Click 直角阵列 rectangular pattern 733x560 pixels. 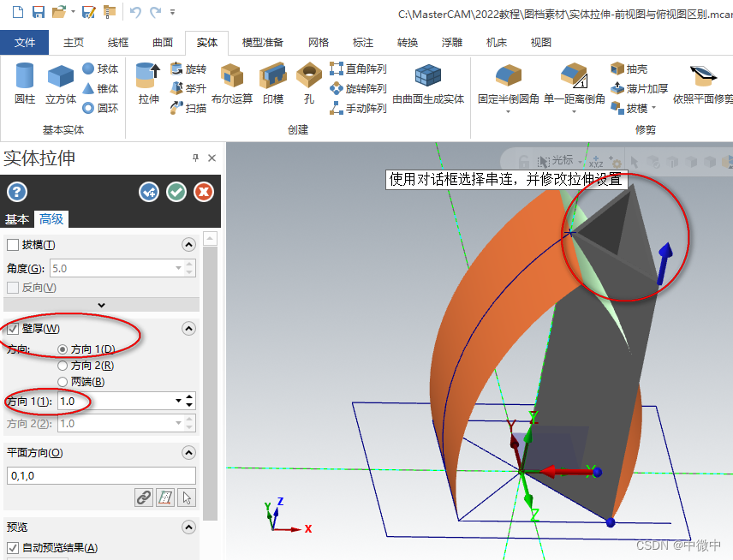coord(358,69)
